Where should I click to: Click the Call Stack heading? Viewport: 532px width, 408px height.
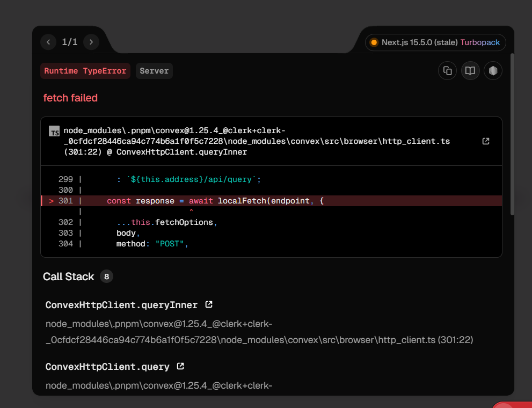69,277
